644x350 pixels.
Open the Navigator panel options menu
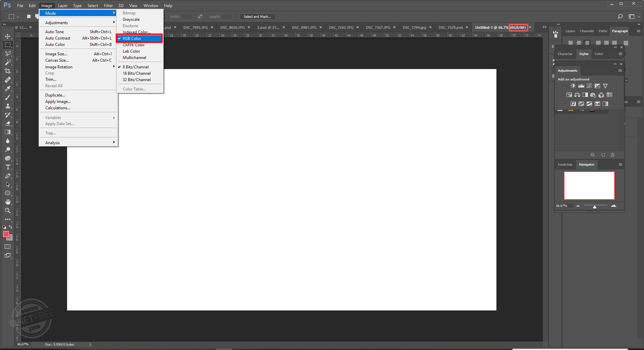[621, 165]
